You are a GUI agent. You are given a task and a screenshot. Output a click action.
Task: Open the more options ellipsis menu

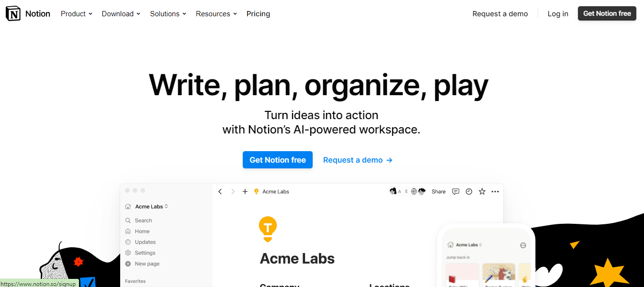pos(495,191)
